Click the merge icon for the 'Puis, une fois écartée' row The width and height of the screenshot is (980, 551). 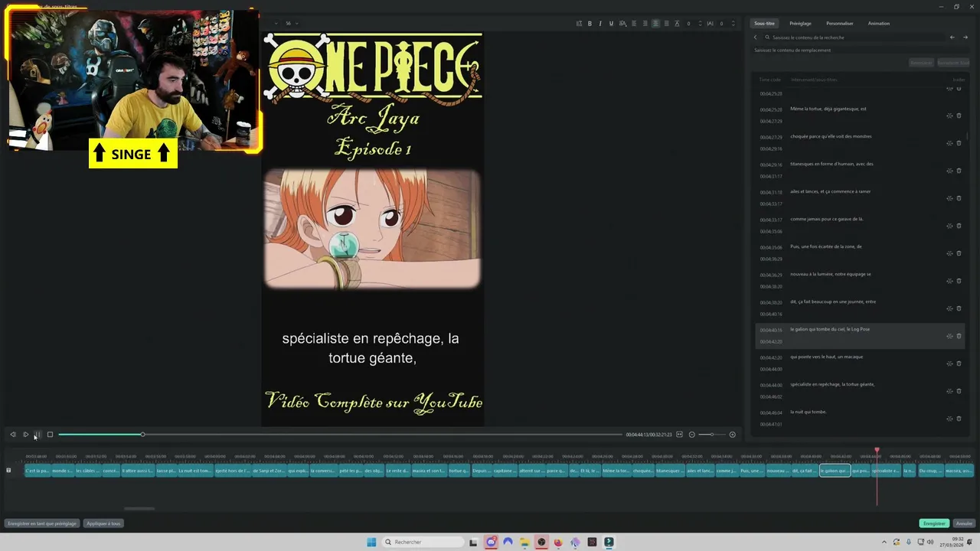point(949,253)
